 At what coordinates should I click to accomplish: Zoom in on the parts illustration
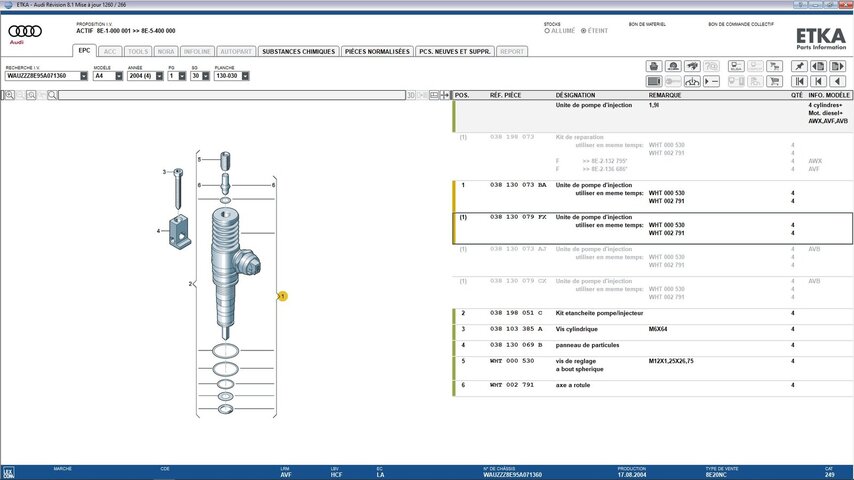[x=9, y=95]
